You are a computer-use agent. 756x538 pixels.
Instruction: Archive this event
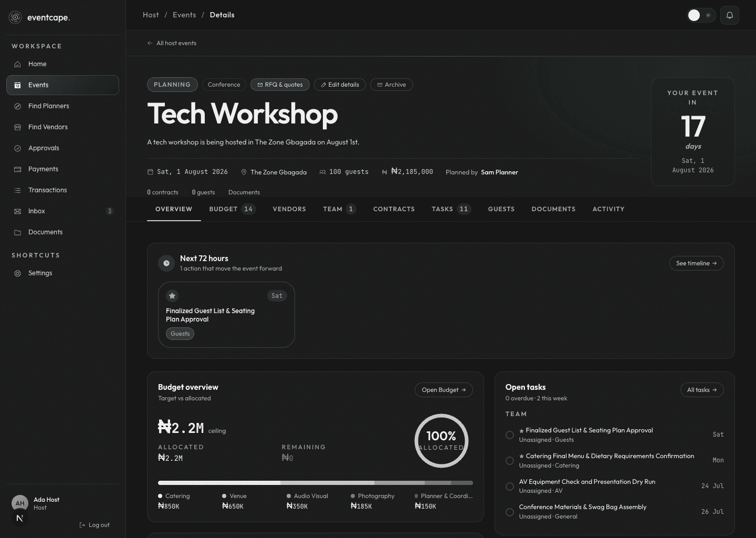pos(392,85)
